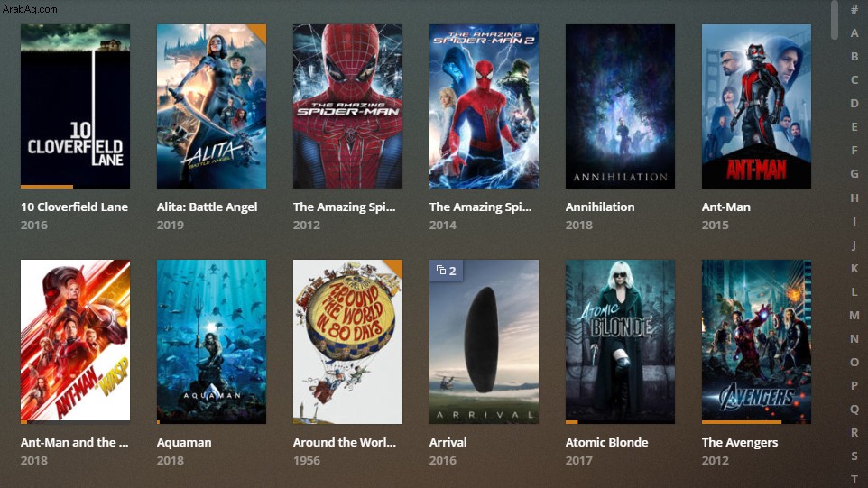Open the 10 Cloverfield Lane poster
The width and height of the screenshot is (868, 488).
75,106
